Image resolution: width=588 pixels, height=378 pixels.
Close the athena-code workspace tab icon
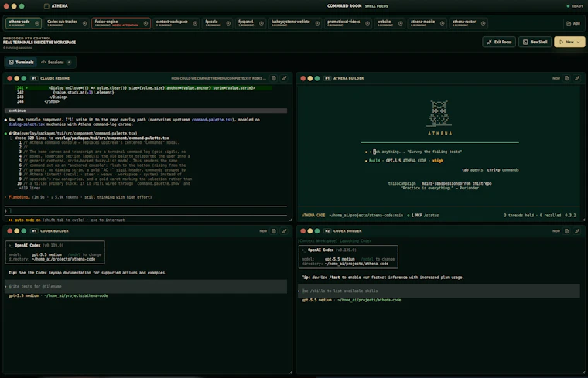pyautogui.click(x=37, y=23)
